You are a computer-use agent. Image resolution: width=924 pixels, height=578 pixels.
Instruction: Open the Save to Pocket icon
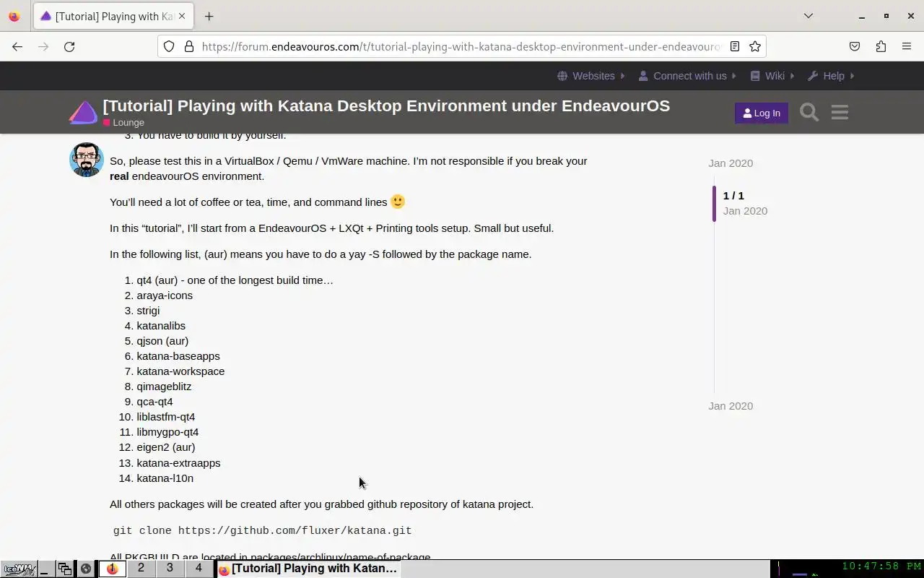point(855,46)
